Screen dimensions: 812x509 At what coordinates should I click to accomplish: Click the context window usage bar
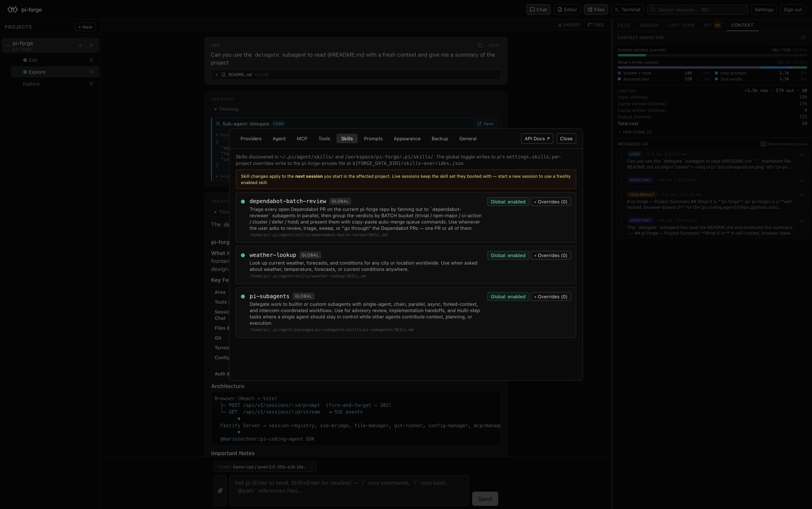712,55
